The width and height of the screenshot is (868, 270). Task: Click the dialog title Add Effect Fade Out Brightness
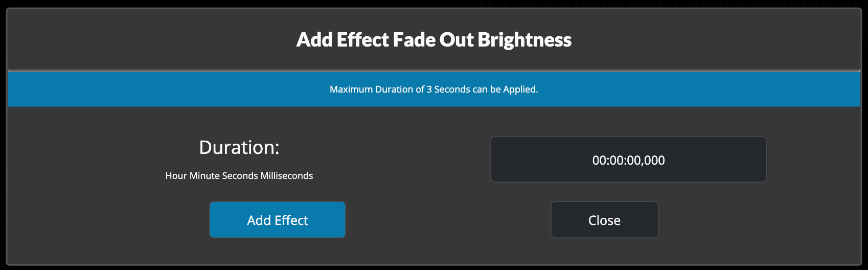click(434, 40)
